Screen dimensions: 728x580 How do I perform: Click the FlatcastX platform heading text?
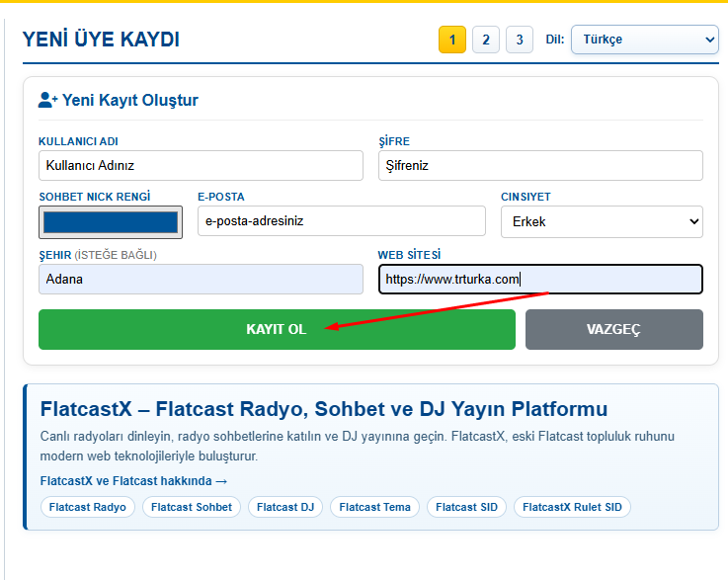point(324,409)
